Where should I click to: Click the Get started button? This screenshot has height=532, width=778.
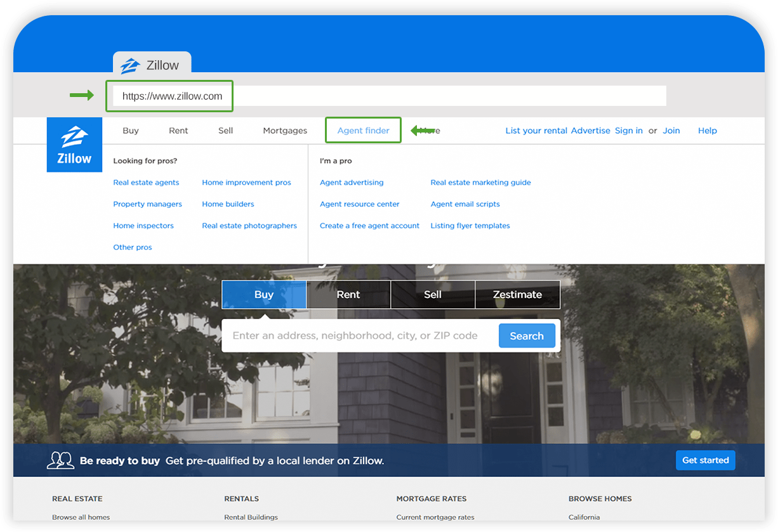706,460
